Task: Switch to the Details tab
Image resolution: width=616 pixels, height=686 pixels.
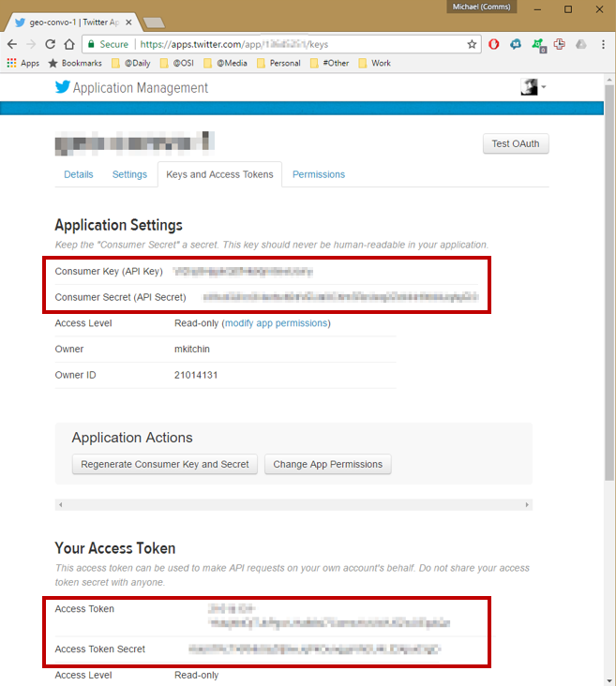Action: [79, 174]
